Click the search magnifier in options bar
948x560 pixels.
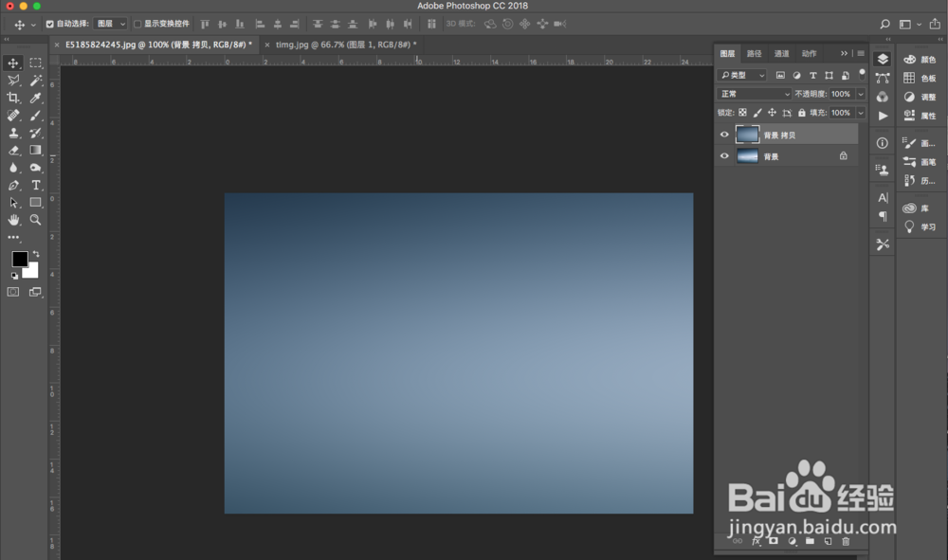884,25
